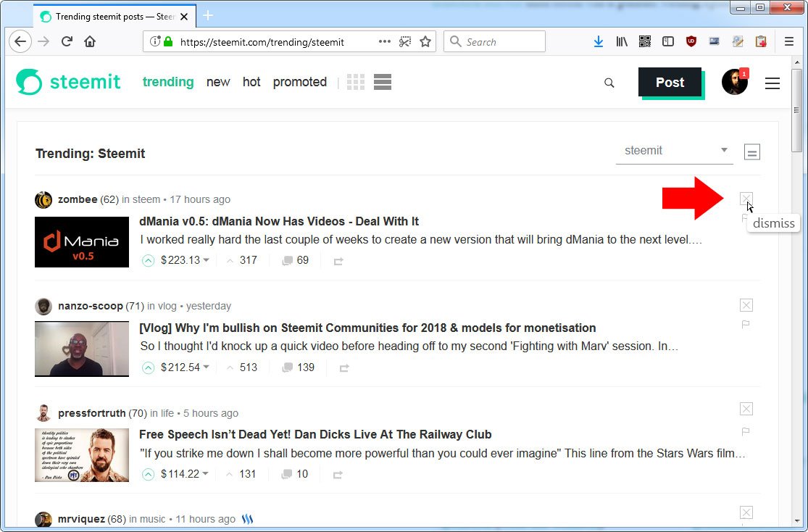This screenshot has height=532, width=808.
Task: Open comments on Free Speech post (10)
Action: coord(295,474)
